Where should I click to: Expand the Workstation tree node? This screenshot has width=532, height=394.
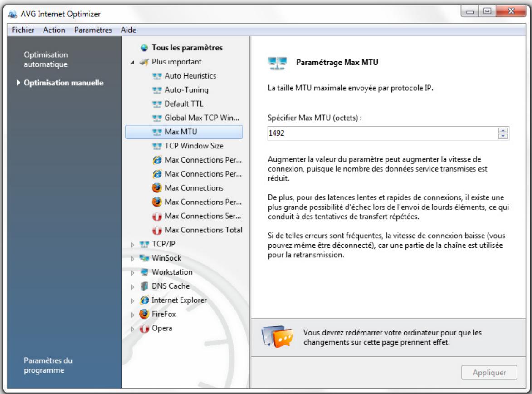[x=132, y=273]
